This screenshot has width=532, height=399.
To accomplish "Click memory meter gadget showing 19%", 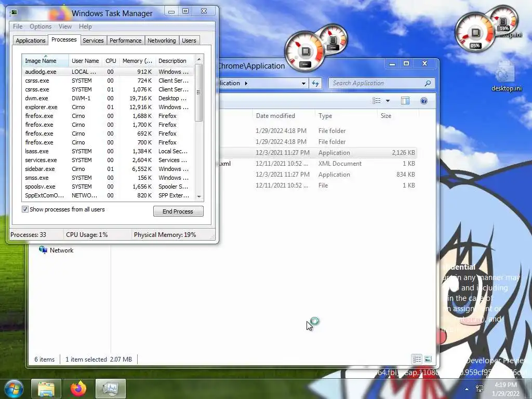I will [504, 20].
